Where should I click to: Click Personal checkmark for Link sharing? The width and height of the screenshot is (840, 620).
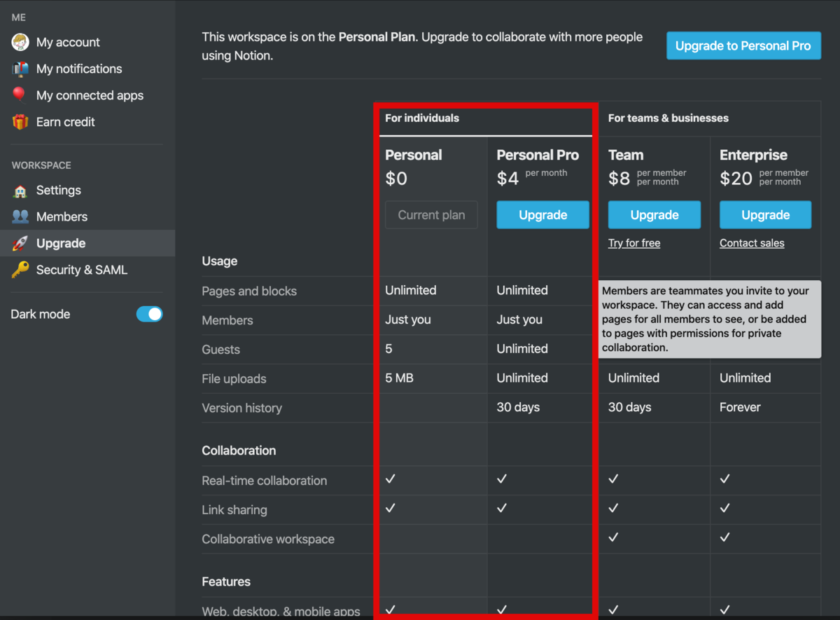[x=391, y=508]
